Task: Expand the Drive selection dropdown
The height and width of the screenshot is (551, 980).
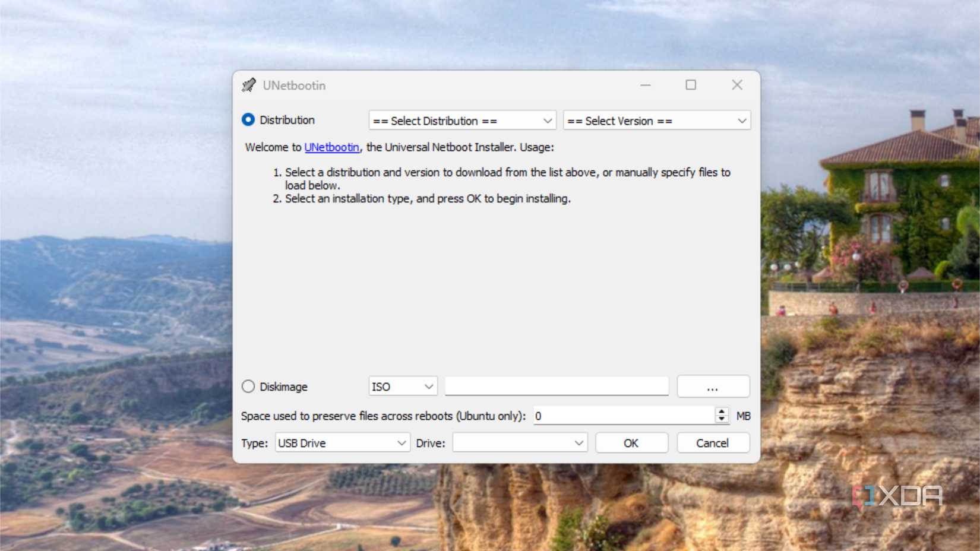Action: coord(520,443)
